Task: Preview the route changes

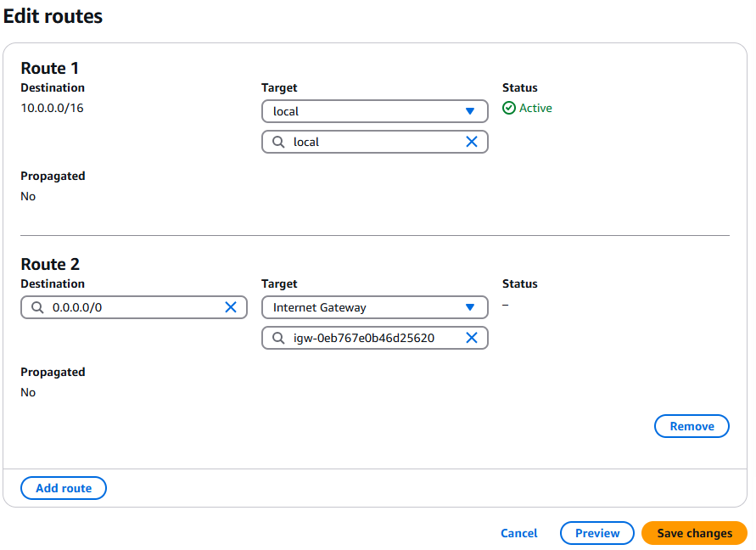Action: click(597, 533)
